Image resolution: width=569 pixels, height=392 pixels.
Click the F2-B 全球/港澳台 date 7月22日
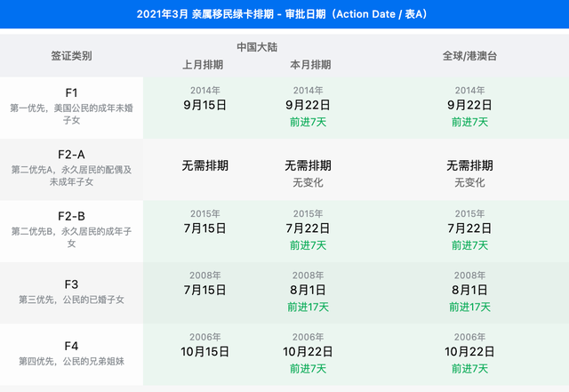[469, 228]
